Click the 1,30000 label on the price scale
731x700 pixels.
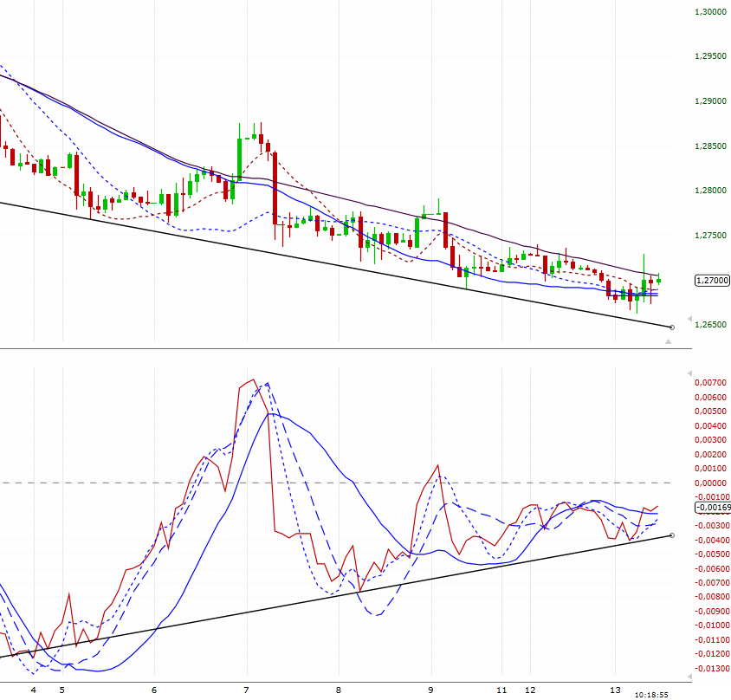[710, 12]
